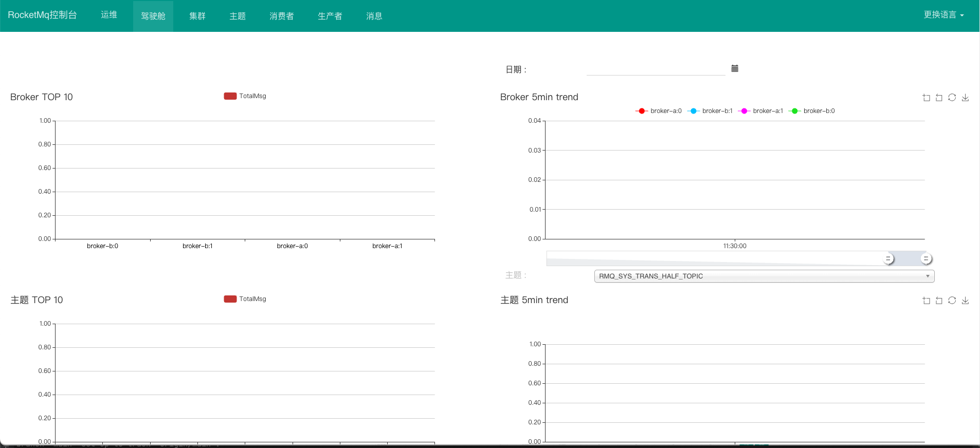Open the date picker calendar icon
Image resolution: width=980 pixels, height=448 pixels.
click(x=735, y=68)
